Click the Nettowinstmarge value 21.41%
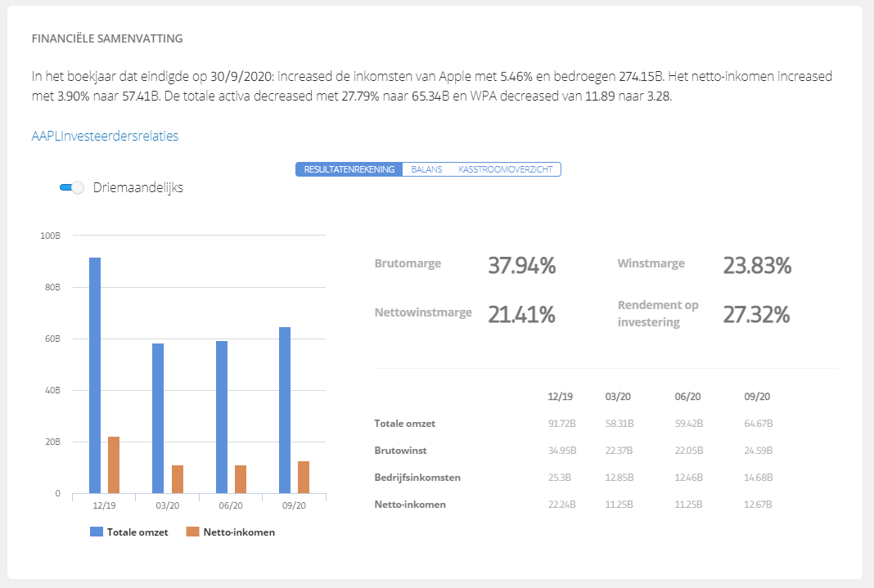874x588 pixels. pyautogui.click(x=521, y=315)
